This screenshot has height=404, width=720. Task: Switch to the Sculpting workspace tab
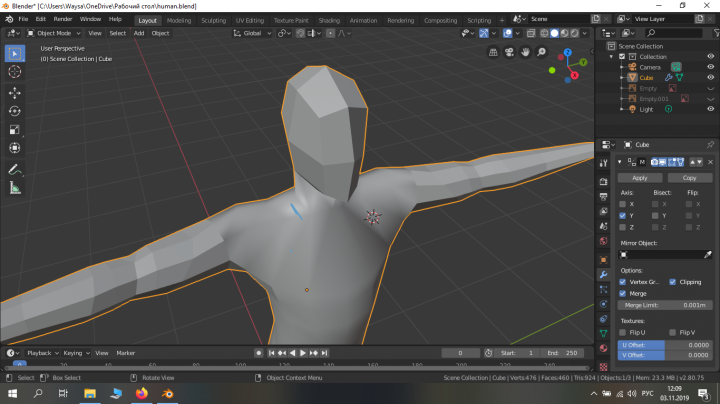click(214, 20)
